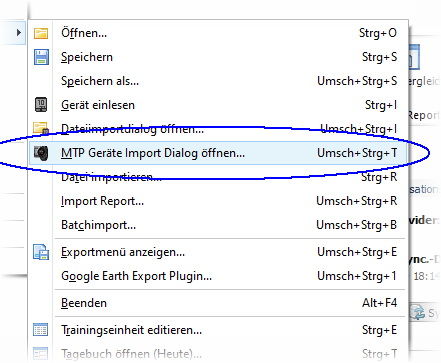Click the sync icon behind the menu
The image size is (441, 363).
coord(417,312)
